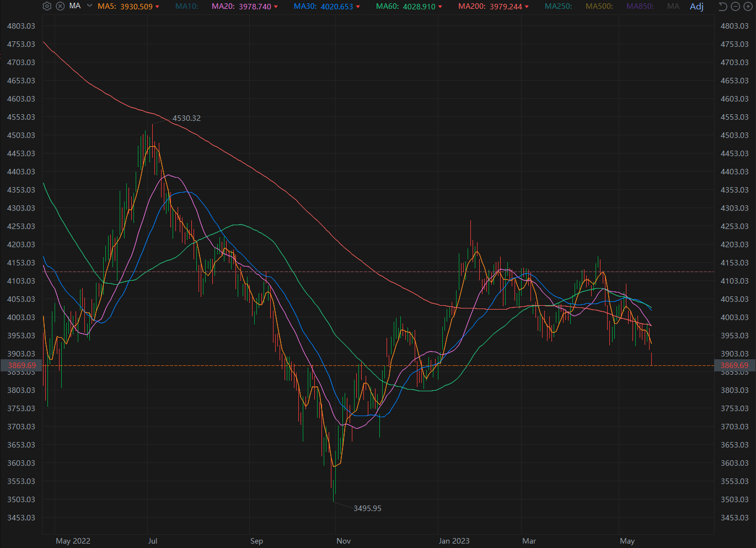Click the 3453.03 label on right price axis
The width and height of the screenshot is (756, 548).
[734, 518]
